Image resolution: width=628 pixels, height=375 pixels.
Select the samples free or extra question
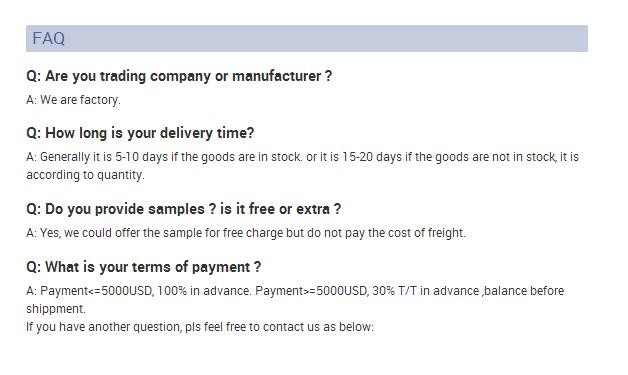click(184, 209)
